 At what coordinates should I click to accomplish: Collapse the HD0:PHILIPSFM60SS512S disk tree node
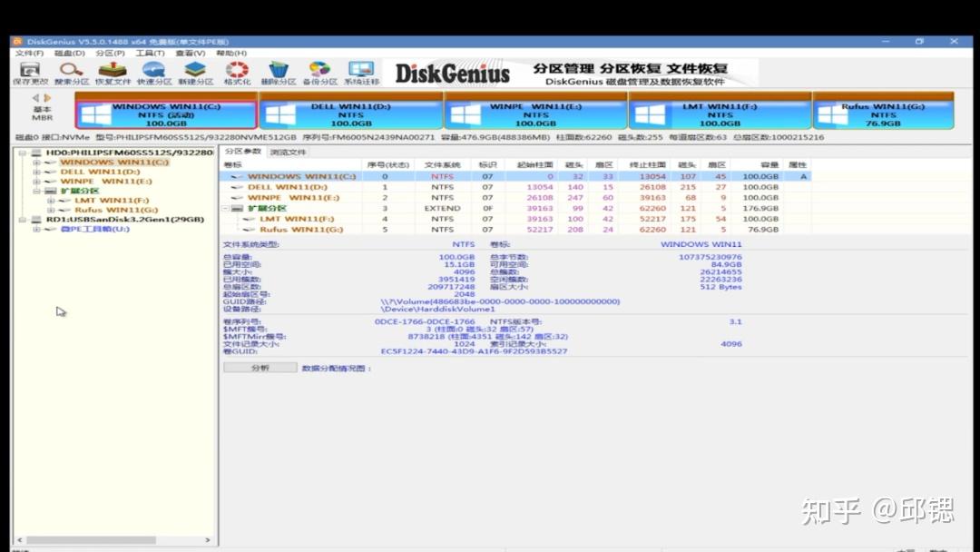pos(22,153)
